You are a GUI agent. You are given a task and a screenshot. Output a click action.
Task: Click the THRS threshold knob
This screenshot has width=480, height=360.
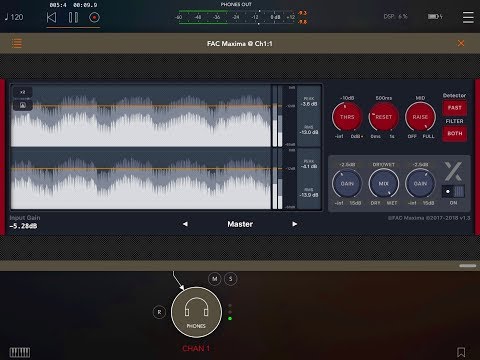[x=347, y=117]
